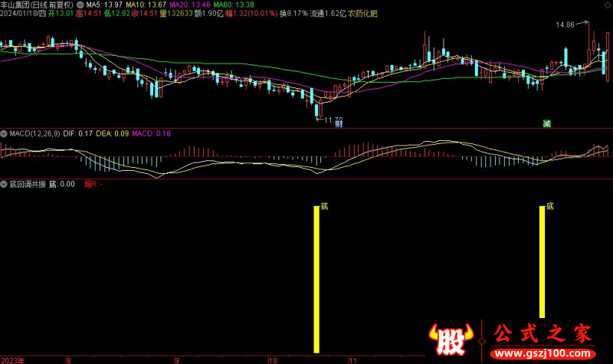
Task: Click the 丰山集团(日线 前复权) chart title
Action: [x=37, y=5]
